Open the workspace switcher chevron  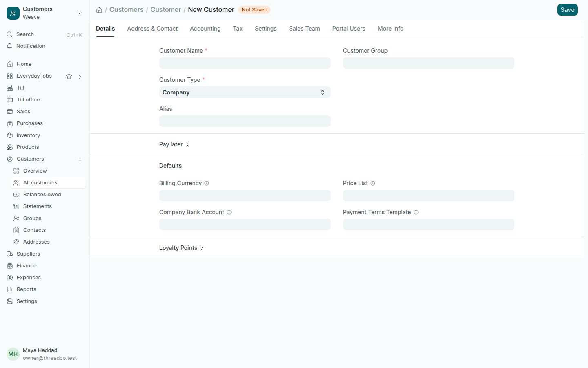pos(80,13)
